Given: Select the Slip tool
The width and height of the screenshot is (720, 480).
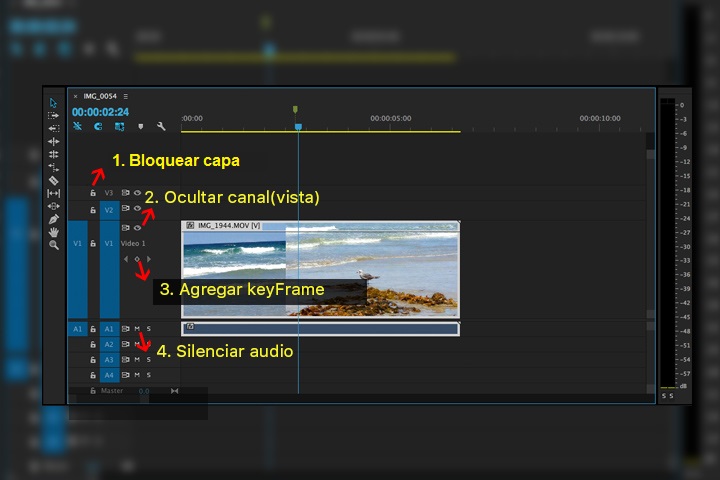Looking at the screenshot, I should [x=53, y=193].
